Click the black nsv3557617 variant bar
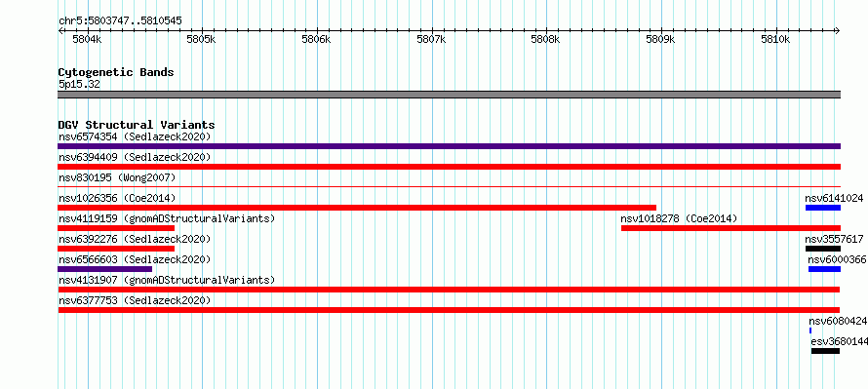The width and height of the screenshot is (868, 389). pos(823,249)
